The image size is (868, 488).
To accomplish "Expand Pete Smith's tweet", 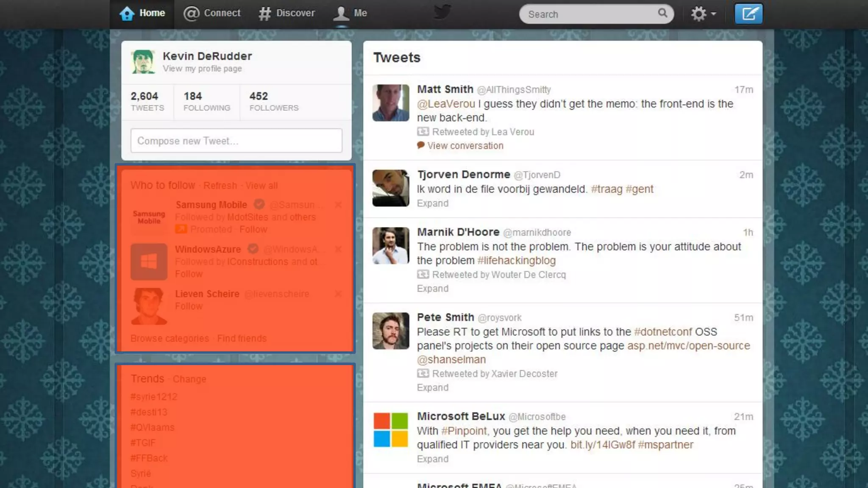I will click(432, 388).
